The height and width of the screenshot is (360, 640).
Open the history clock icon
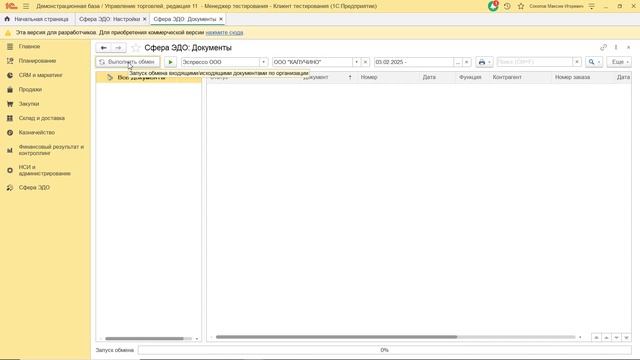(x=507, y=6)
